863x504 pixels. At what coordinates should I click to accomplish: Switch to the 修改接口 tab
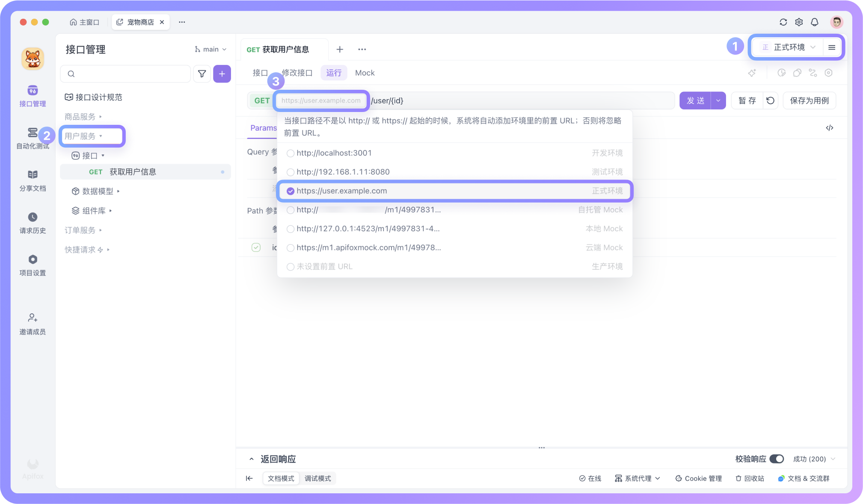point(297,73)
